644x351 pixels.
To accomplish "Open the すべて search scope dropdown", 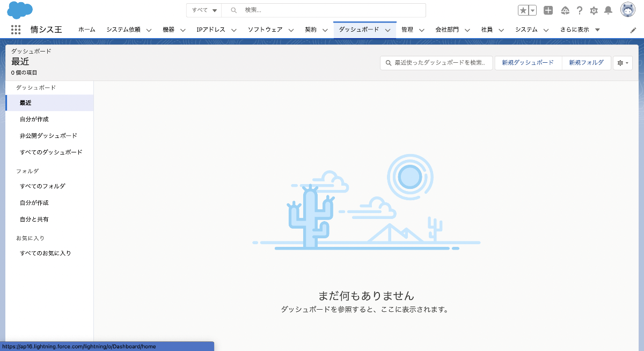I will click(x=204, y=10).
